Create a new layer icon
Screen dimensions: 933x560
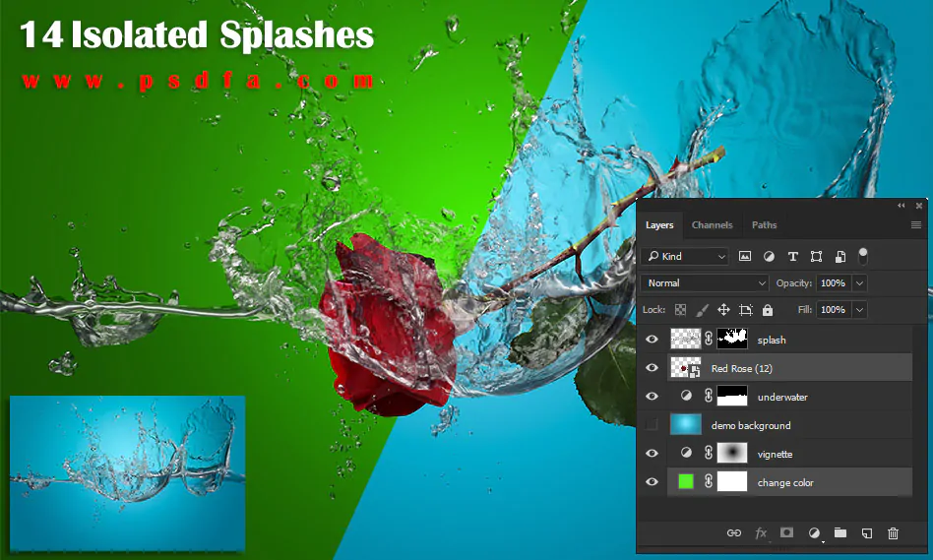coord(867,533)
